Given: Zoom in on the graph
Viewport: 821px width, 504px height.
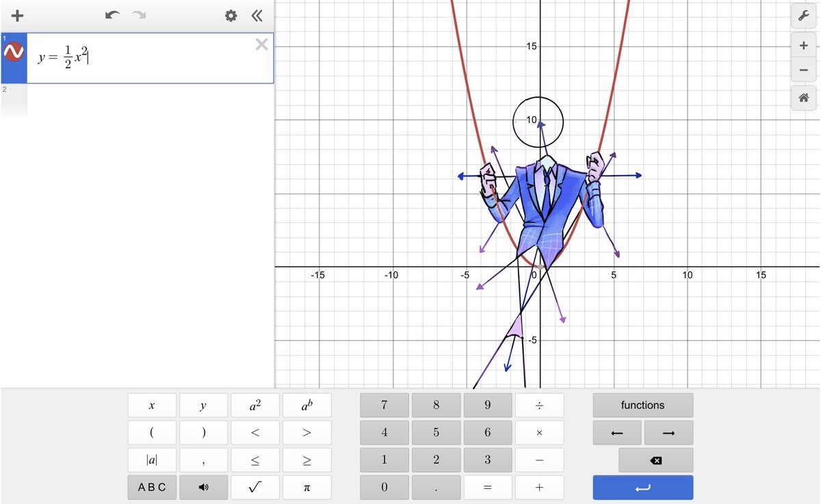Looking at the screenshot, I should pyautogui.click(x=803, y=45).
